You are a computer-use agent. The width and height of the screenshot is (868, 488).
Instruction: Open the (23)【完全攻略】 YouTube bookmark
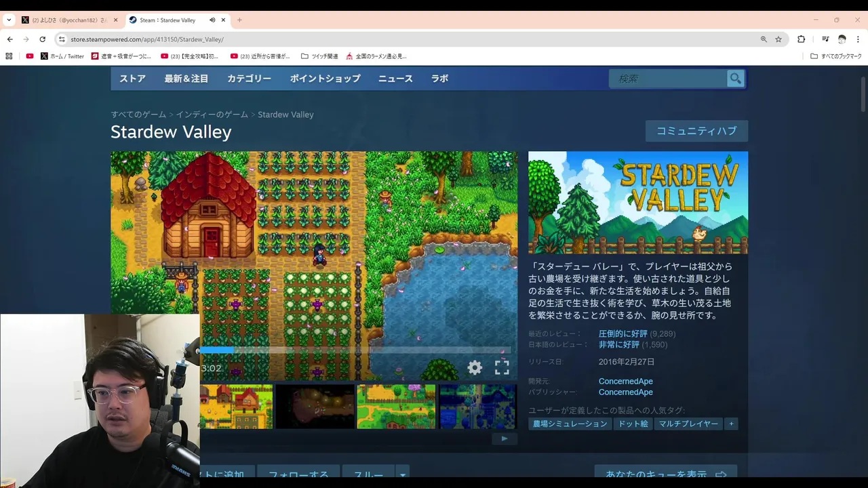point(190,56)
